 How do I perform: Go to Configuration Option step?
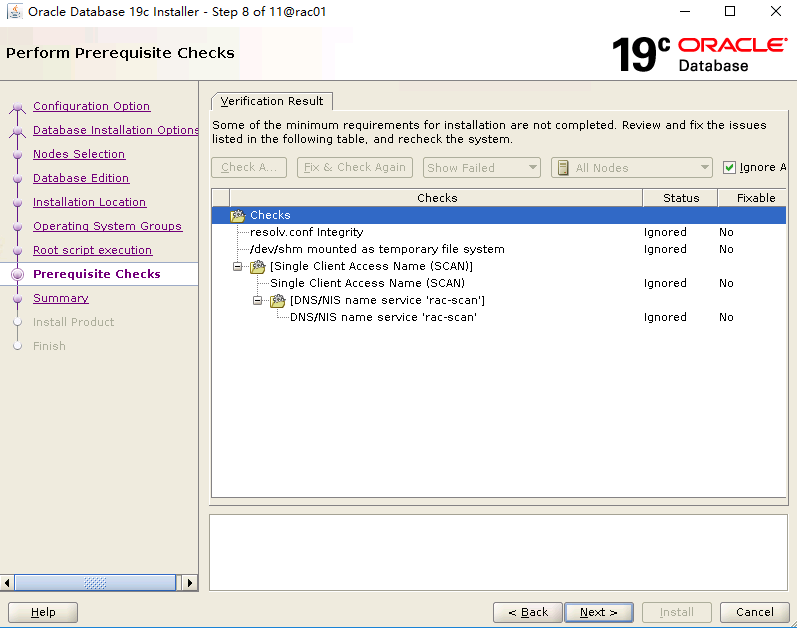(x=91, y=106)
